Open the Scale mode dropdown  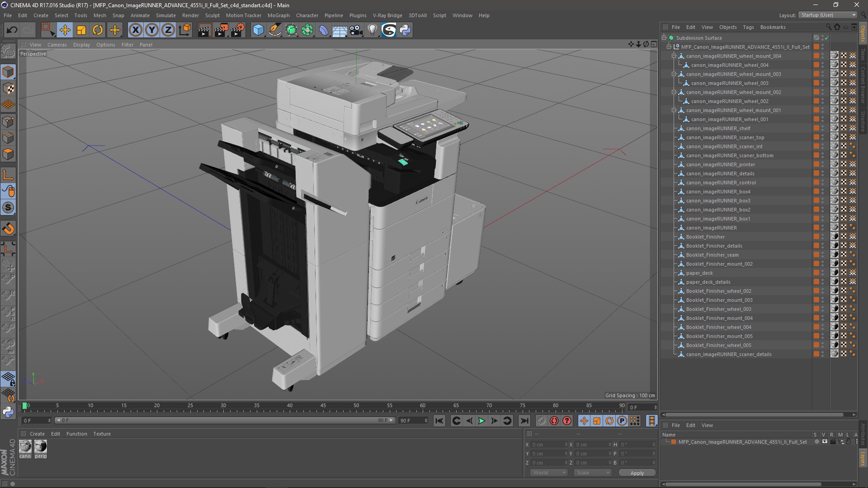tap(593, 473)
